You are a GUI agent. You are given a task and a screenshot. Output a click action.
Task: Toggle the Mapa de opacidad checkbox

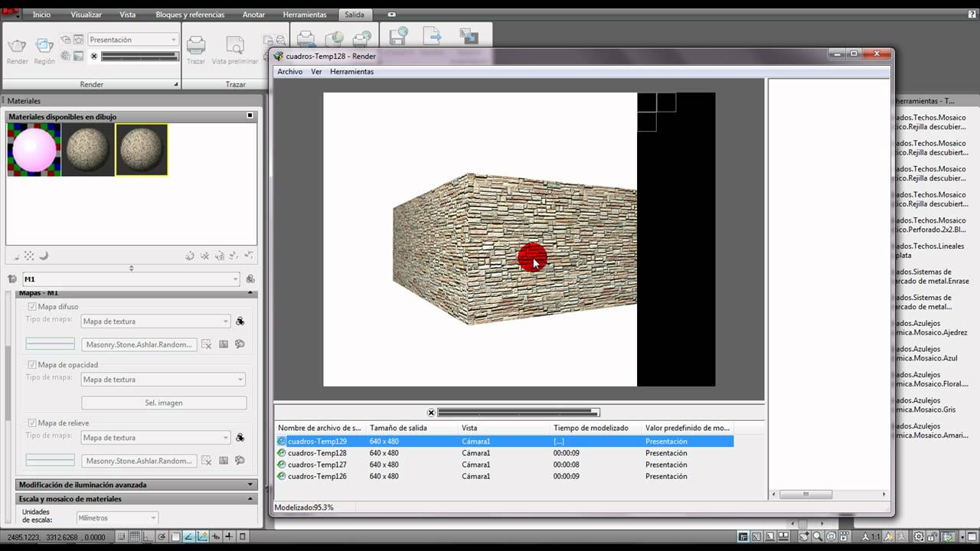32,365
